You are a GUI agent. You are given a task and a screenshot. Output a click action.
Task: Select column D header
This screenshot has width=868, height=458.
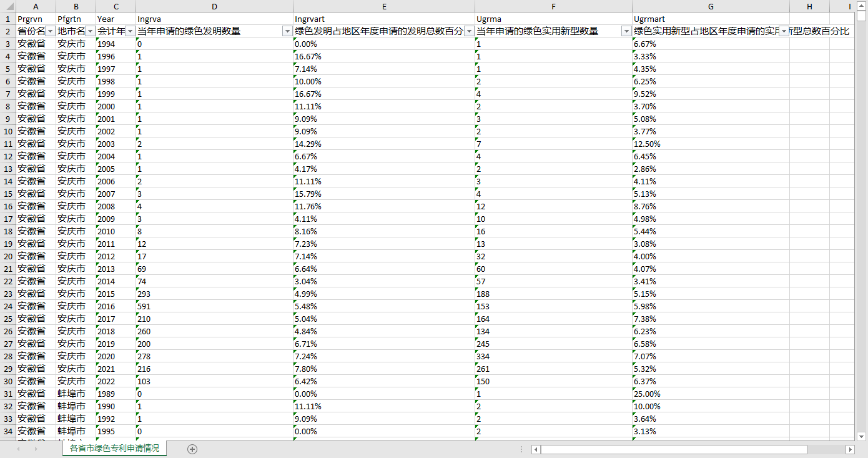[x=214, y=6]
